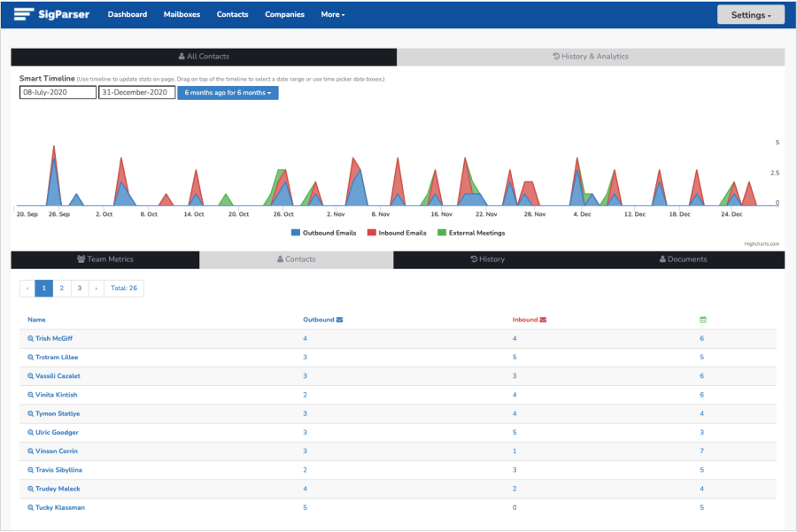
Task: Sort table by Outbound column
Action: click(x=319, y=320)
